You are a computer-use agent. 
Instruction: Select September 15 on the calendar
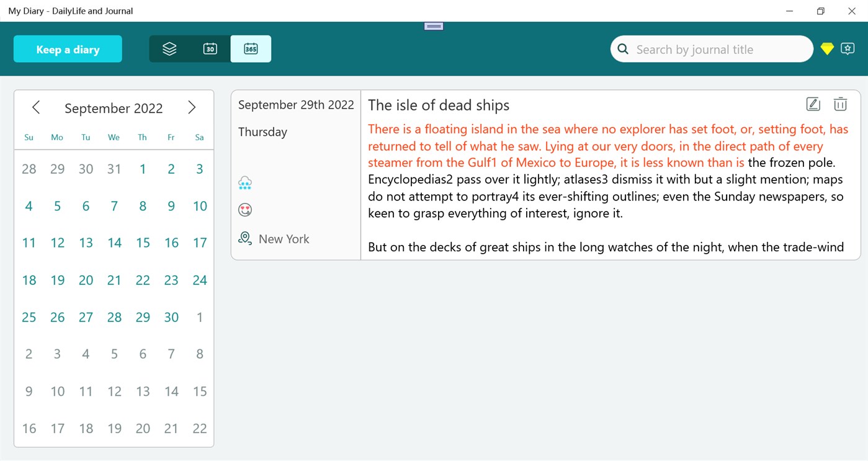[143, 243]
